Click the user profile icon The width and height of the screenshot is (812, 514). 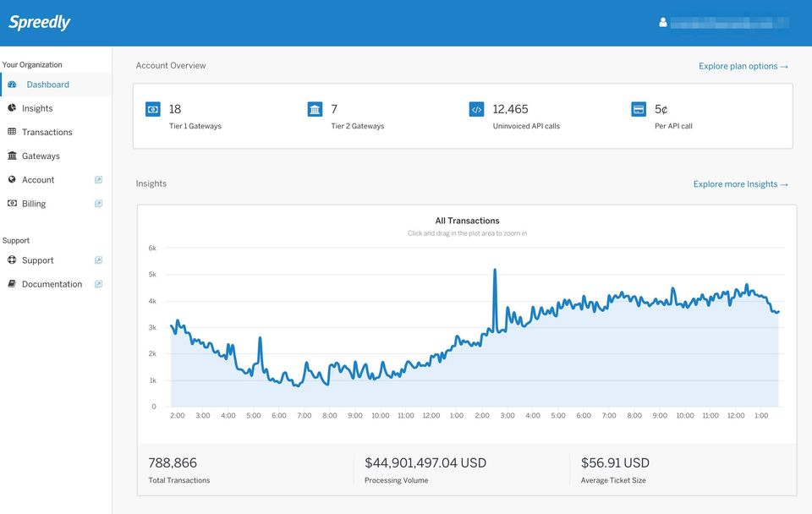pos(663,23)
